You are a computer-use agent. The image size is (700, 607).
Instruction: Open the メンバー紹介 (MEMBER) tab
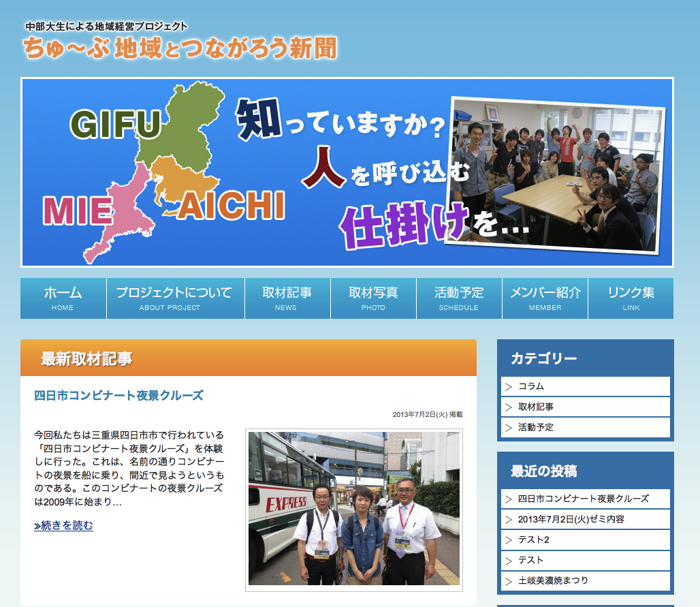(x=545, y=298)
